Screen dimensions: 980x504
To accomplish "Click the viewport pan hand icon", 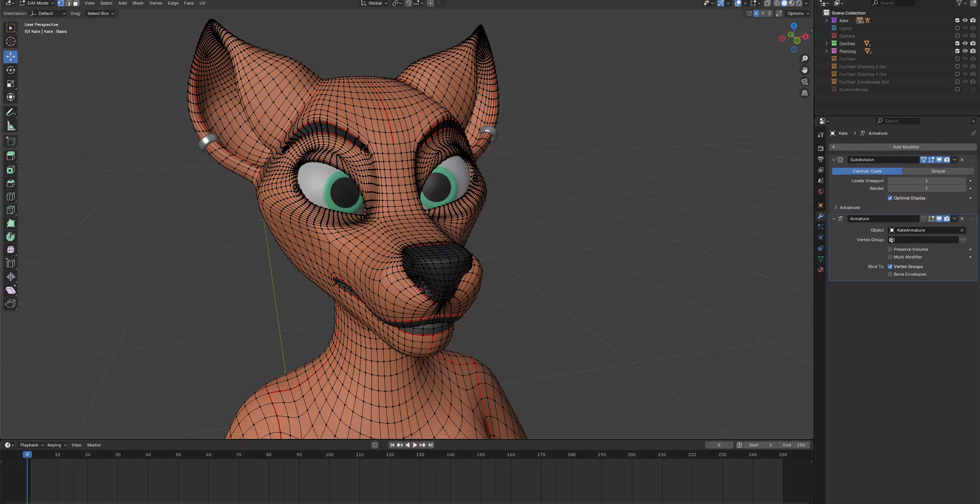I will point(805,70).
